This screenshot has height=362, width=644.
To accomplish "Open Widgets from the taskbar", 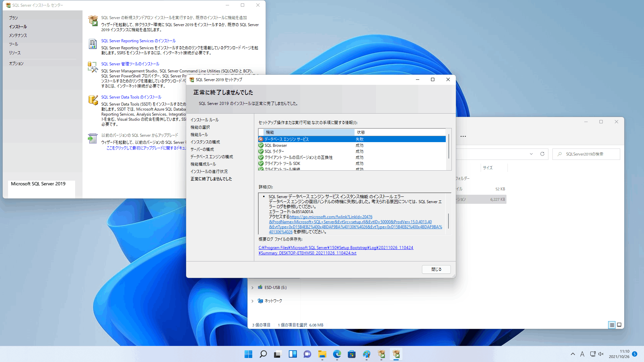I will [292, 354].
